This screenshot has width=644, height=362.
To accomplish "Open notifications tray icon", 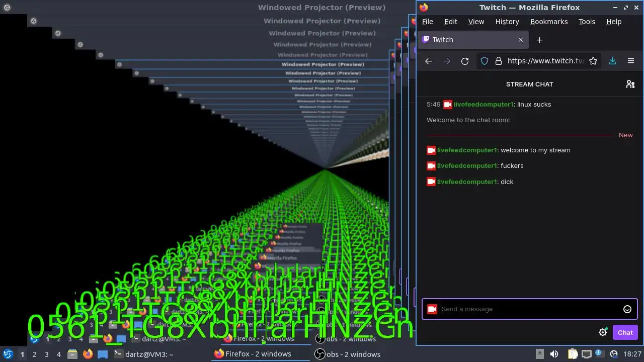I will point(599,353).
